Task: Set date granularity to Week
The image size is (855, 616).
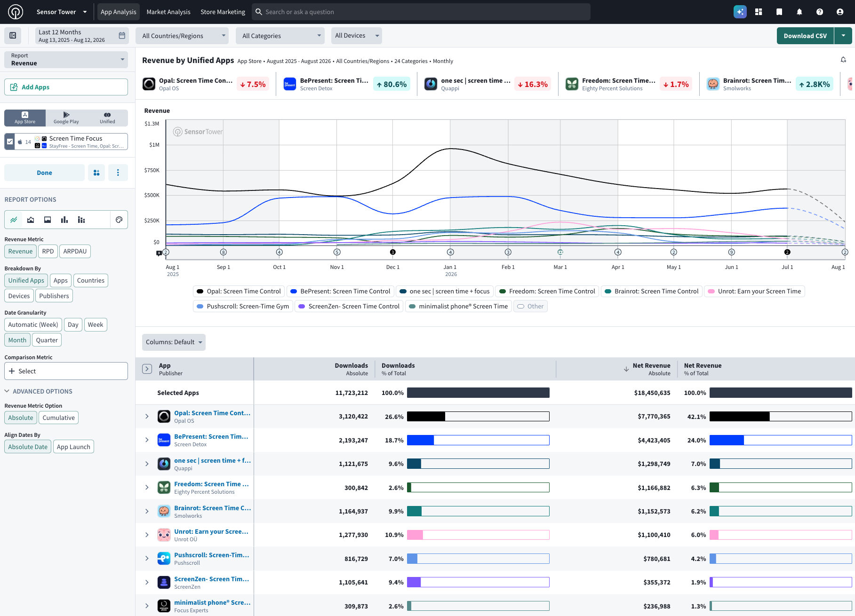Action: (x=96, y=324)
